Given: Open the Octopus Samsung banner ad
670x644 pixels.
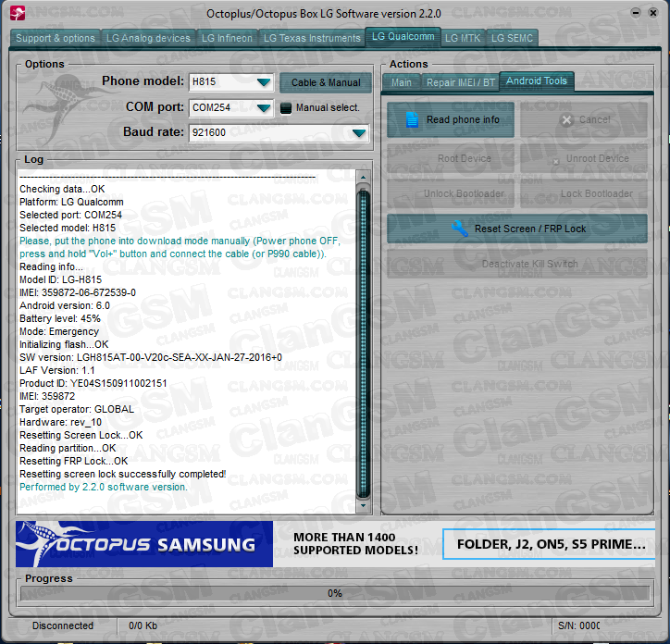Looking at the screenshot, I should coord(144,543).
